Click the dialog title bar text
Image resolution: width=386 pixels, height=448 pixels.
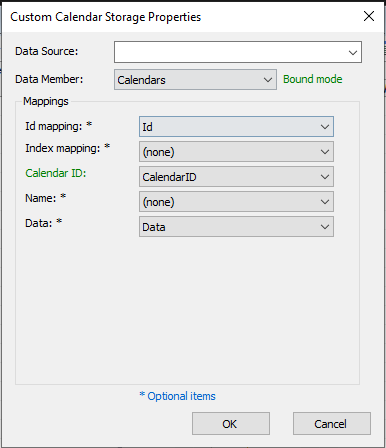click(106, 17)
